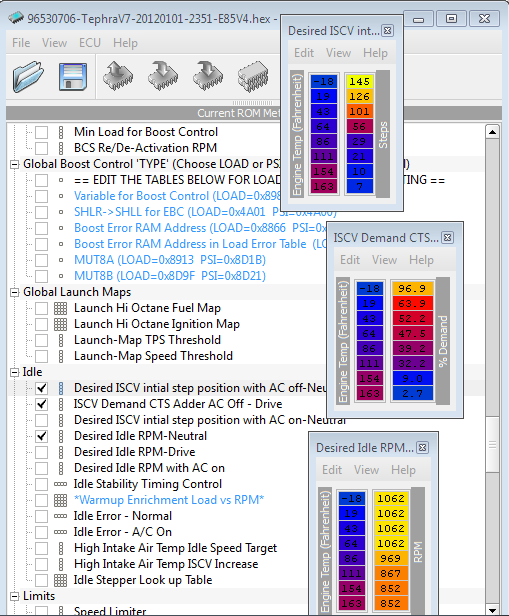
Task: Click the ECUFlash app icon in title bar
Action: click(16, 18)
